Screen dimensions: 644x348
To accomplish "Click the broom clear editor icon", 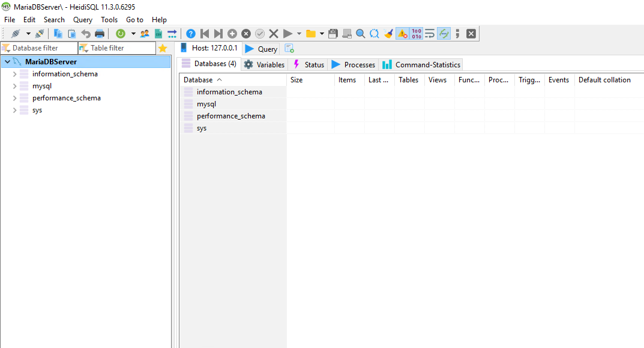I will pyautogui.click(x=388, y=34).
